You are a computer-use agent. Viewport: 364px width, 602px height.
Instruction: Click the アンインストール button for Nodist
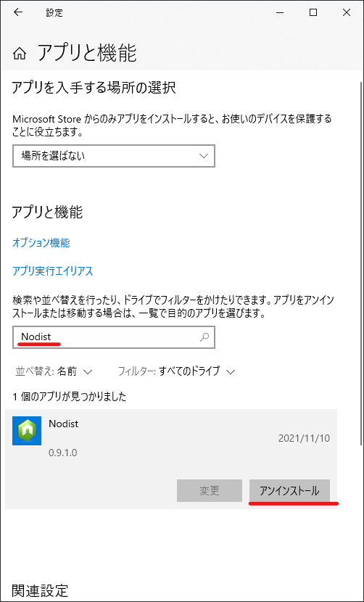[289, 490]
